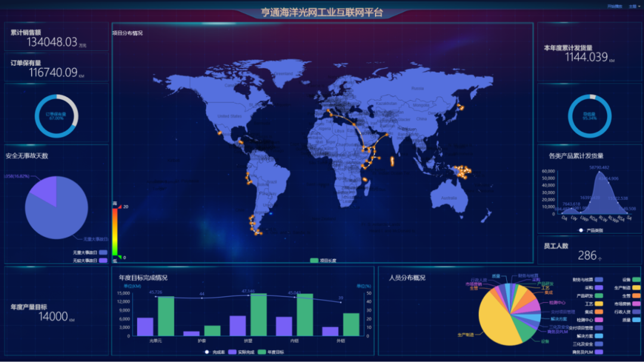The image size is (644, 362).
Task: Click the 检测中心 pie slice label
Action: coord(557,302)
